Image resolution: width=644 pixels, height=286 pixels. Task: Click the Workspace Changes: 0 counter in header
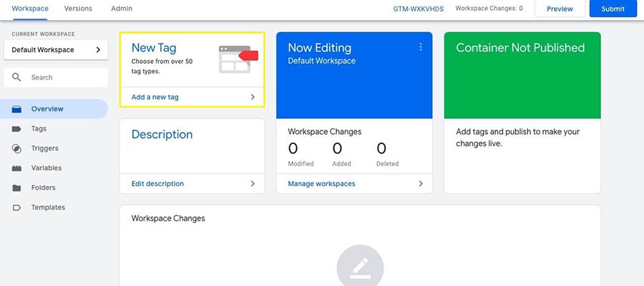click(x=489, y=8)
